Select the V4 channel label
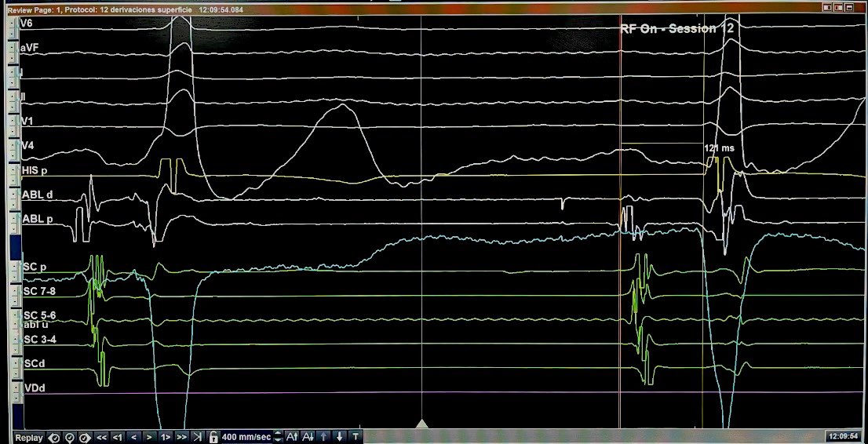868x444 pixels. 27,146
